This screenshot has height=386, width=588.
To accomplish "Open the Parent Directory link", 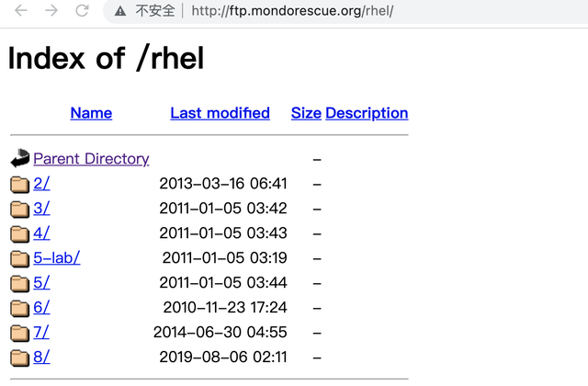I will [x=91, y=159].
